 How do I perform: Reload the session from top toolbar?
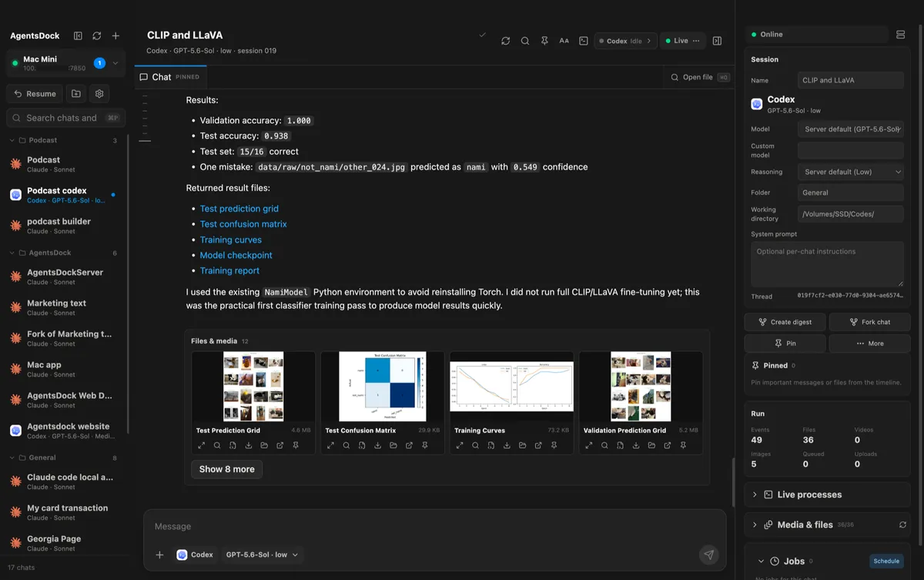pos(505,41)
